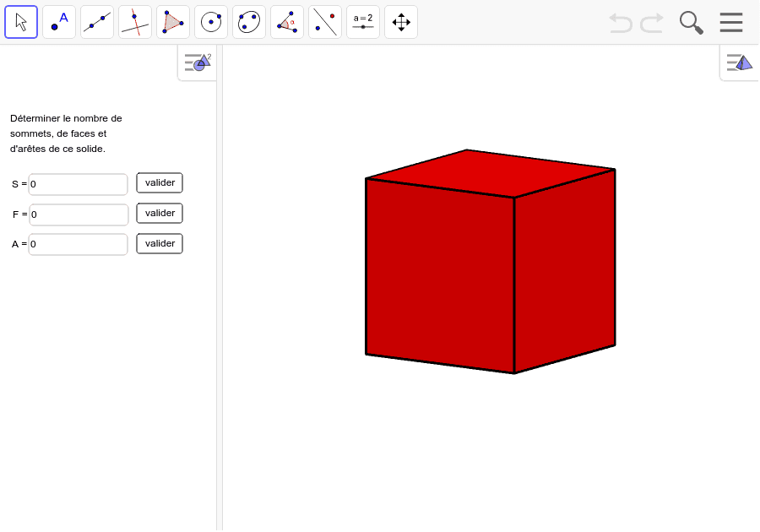Click valider next to F field
This screenshot has height=532, width=760.
pos(159,213)
